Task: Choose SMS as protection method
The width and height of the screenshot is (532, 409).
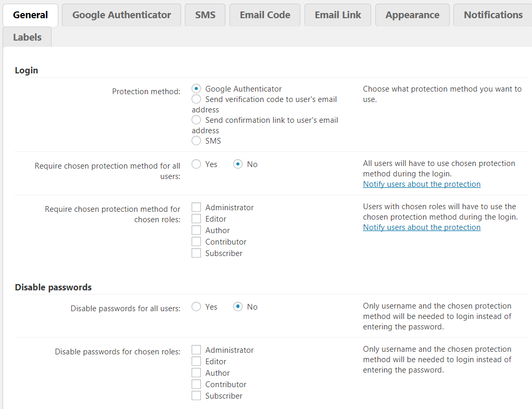Action: pos(196,141)
